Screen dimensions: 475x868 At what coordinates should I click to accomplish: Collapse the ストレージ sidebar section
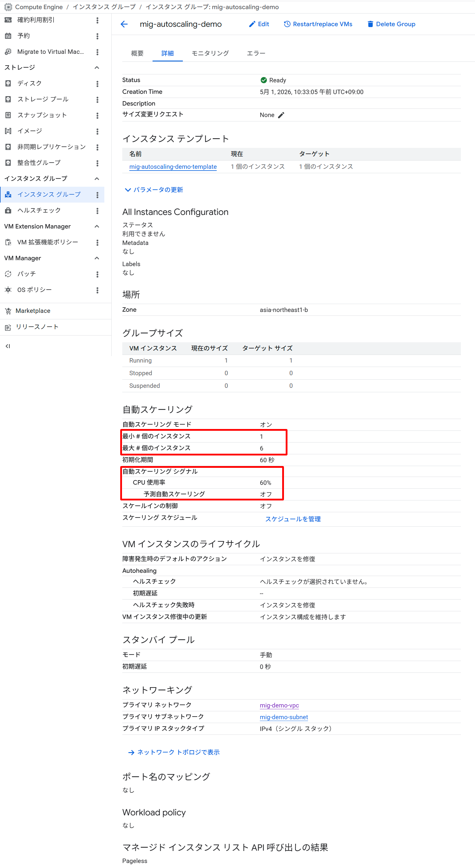coord(97,67)
